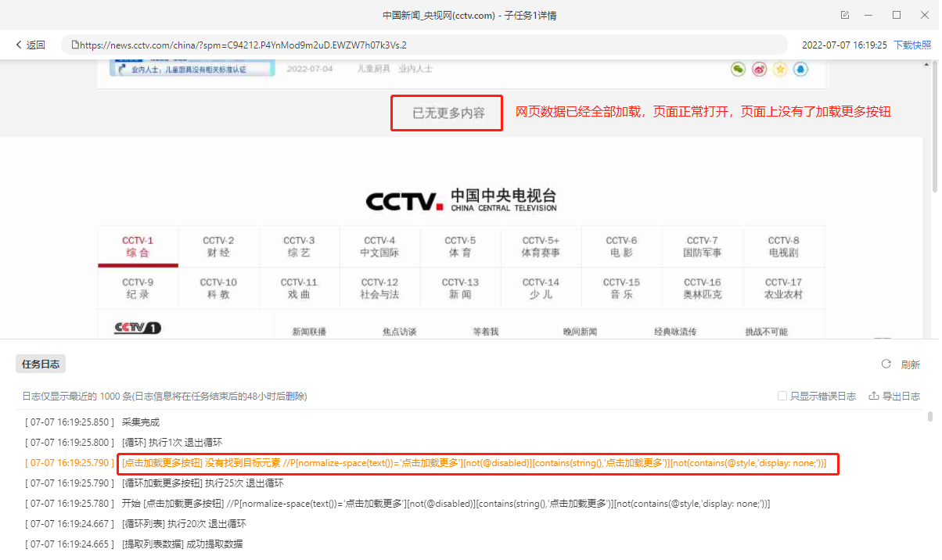Click the 2022-07-04 article date
Image resolution: width=942 pixels, height=560 pixels.
(x=310, y=69)
